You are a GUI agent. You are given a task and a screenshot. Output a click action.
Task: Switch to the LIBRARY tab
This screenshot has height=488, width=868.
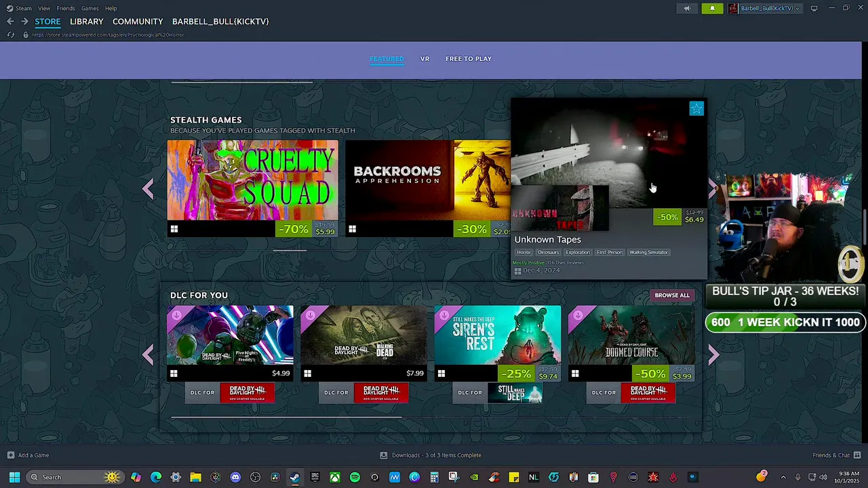click(87, 22)
